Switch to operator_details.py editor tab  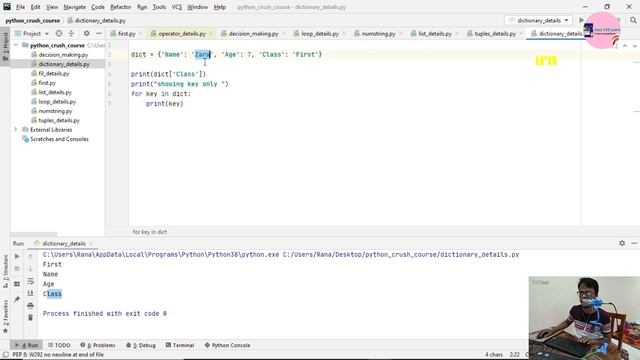182,33
